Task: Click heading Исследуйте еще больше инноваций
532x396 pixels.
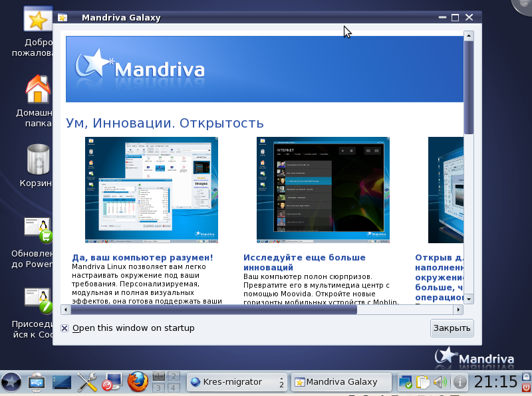Action: (305, 262)
